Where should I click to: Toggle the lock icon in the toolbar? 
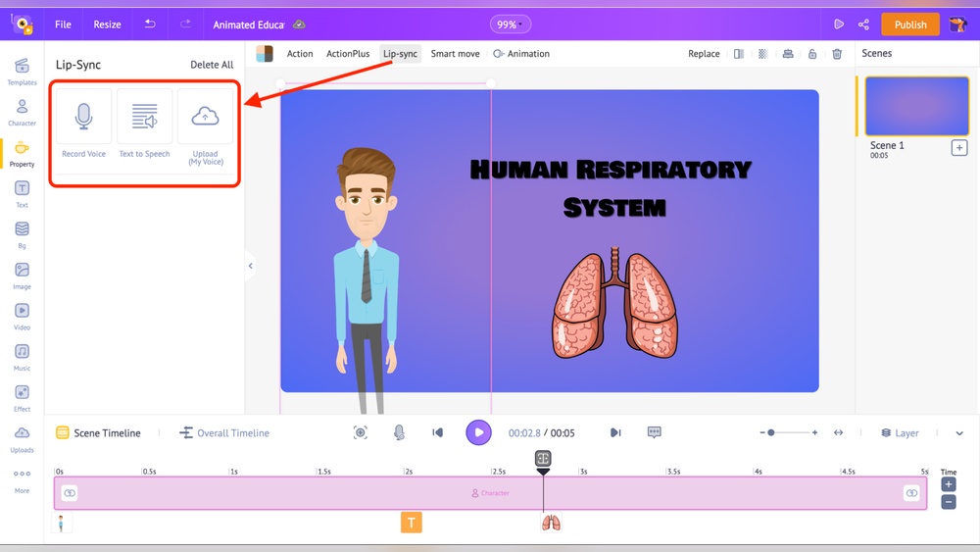click(812, 54)
